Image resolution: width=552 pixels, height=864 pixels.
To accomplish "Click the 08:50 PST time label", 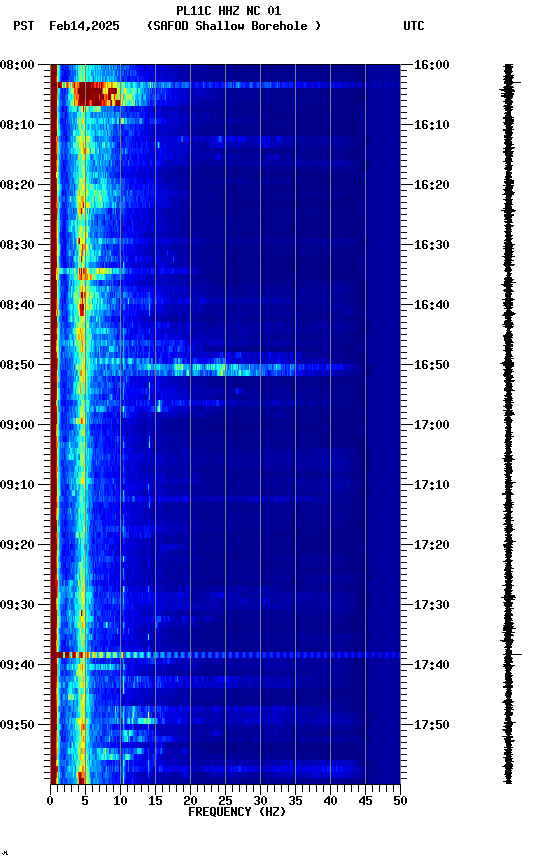I will (x=17, y=365).
